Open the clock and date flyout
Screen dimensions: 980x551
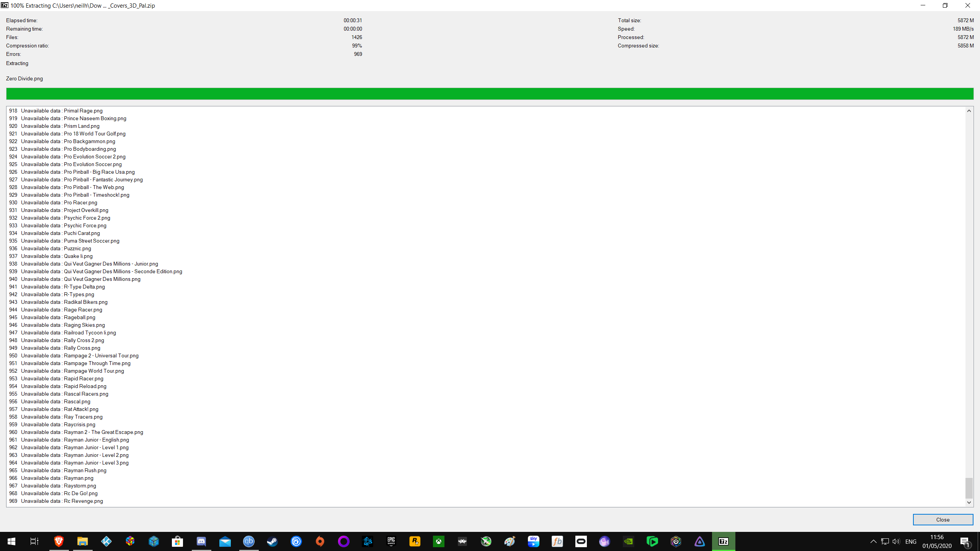pos(937,541)
